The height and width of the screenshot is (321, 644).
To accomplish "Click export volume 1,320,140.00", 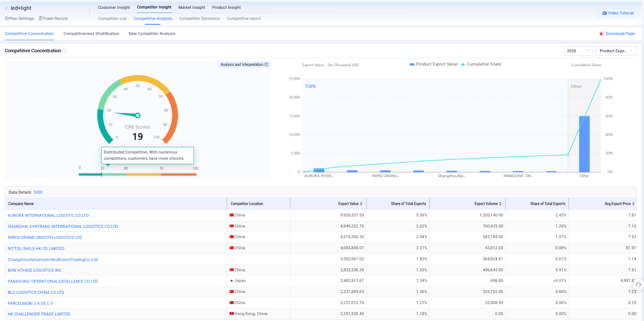I will 491,215.
